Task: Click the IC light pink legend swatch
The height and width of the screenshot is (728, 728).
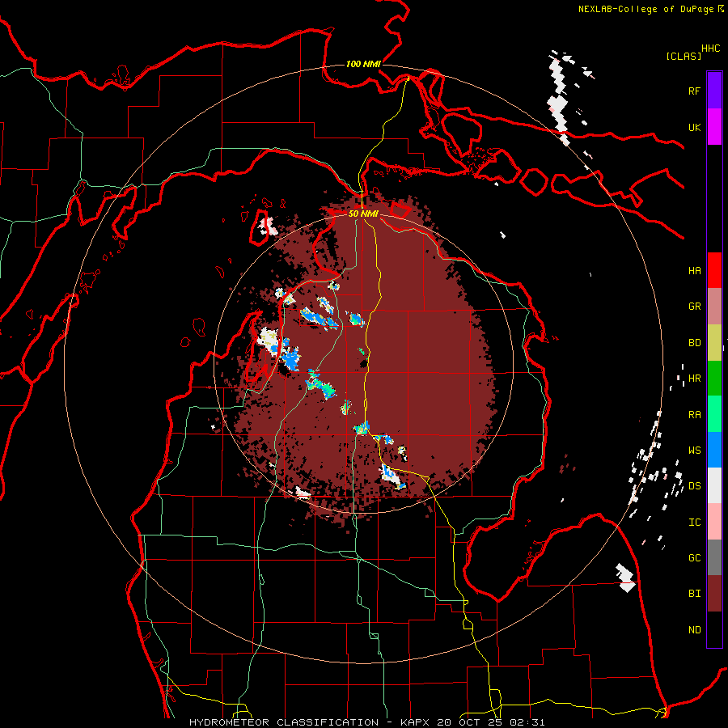Action: (x=714, y=522)
